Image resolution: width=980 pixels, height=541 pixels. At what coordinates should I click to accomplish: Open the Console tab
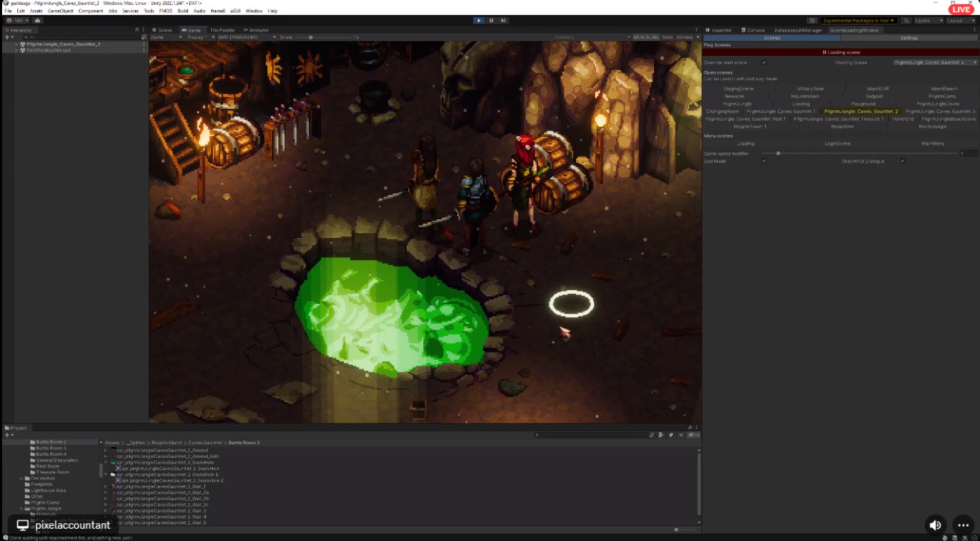click(754, 30)
